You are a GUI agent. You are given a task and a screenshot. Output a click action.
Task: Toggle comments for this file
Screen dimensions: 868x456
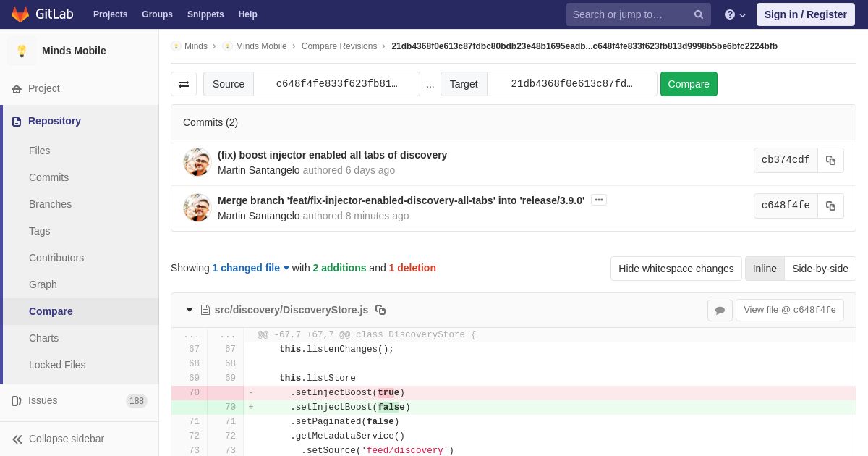[720, 311]
